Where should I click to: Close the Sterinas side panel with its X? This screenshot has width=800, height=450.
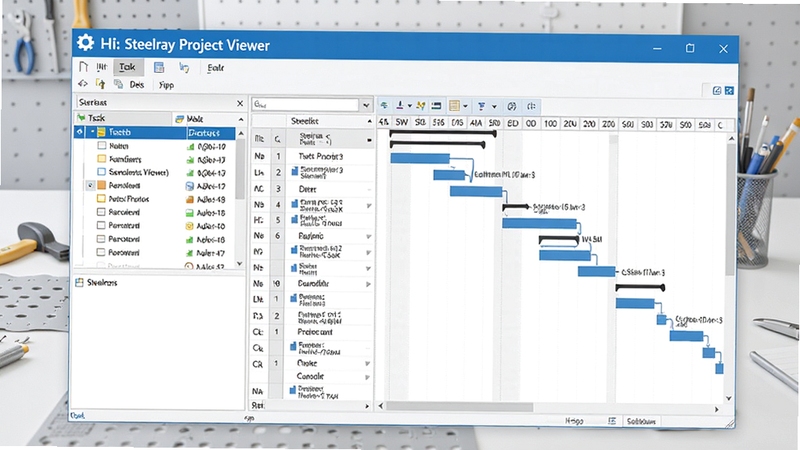click(x=240, y=103)
